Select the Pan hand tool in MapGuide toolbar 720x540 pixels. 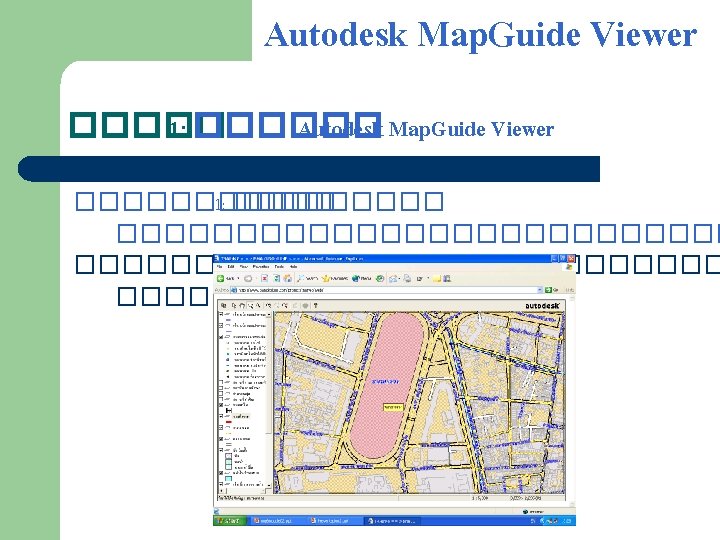click(x=242, y=305)
